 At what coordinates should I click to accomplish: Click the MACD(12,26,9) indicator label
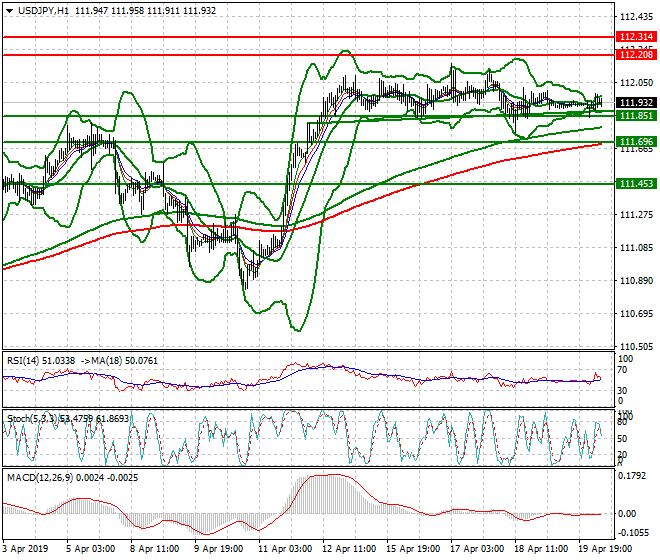40,478
